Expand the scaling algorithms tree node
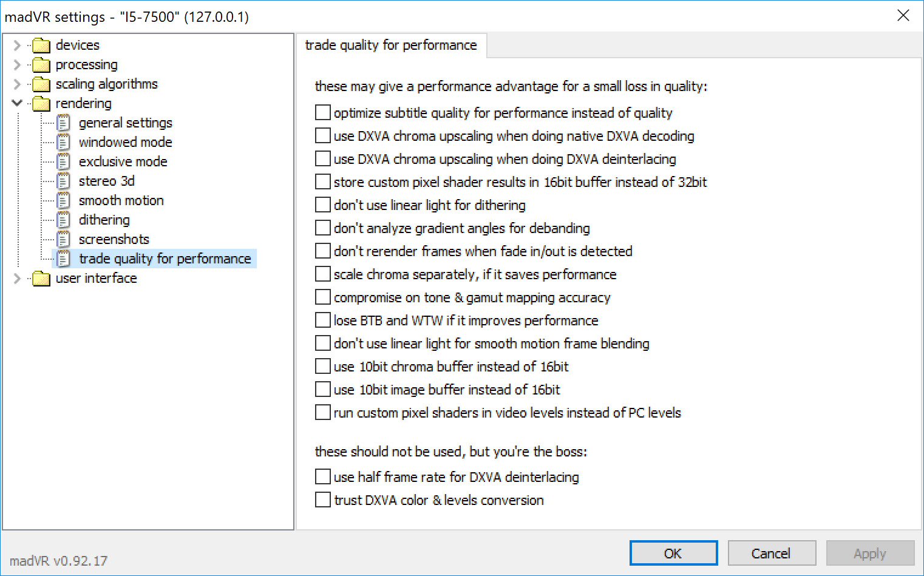Viewport: 924px width, 576px height. (17, 84)
